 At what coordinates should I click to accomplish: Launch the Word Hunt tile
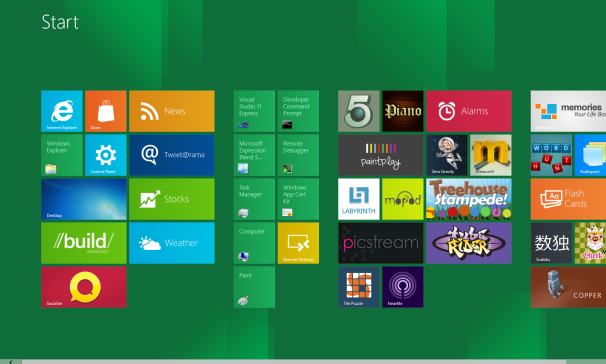click(552, 155)
